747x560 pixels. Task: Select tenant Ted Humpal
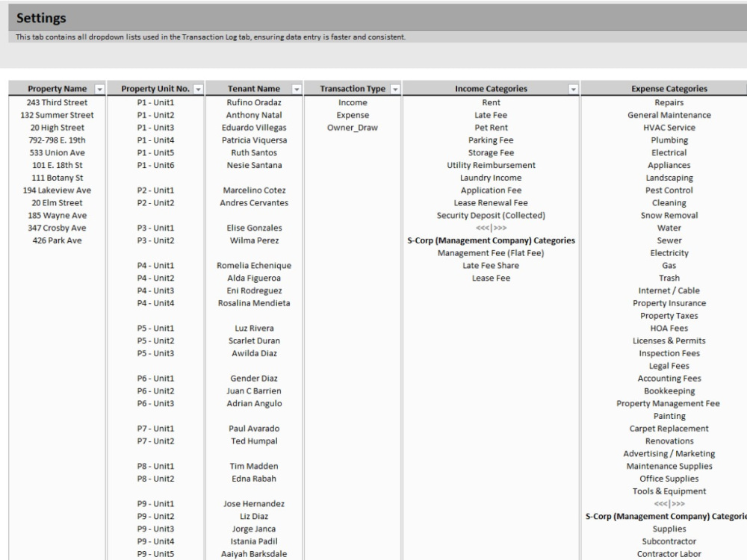click(254, 441)
